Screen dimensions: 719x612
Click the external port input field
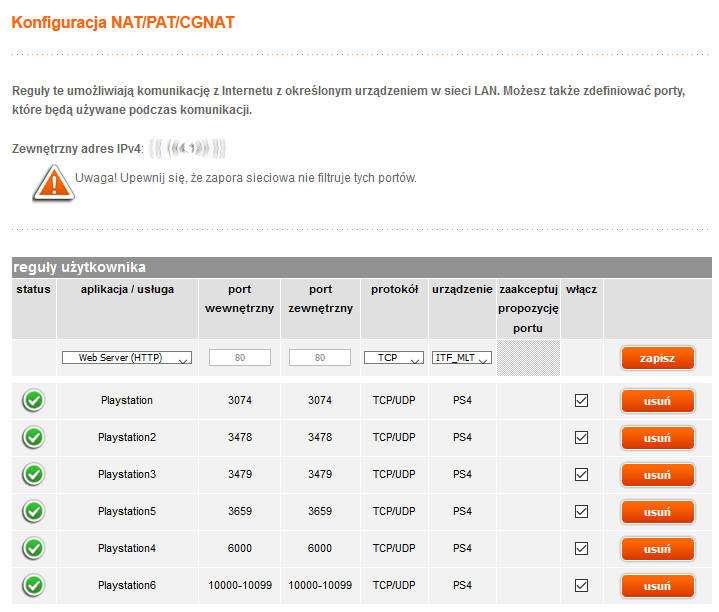click(x=320, y=358)
